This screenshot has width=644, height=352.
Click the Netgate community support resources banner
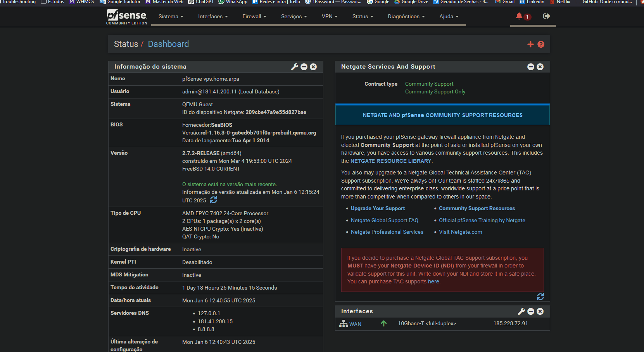coord(442,115)
